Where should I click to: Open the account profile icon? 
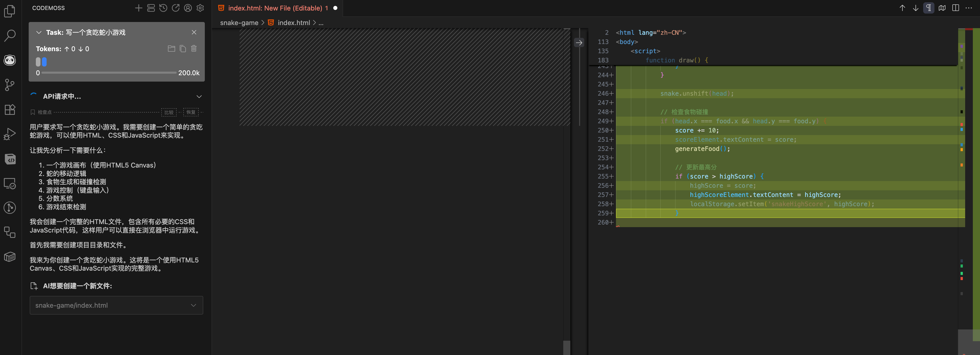tap(188, 8)
